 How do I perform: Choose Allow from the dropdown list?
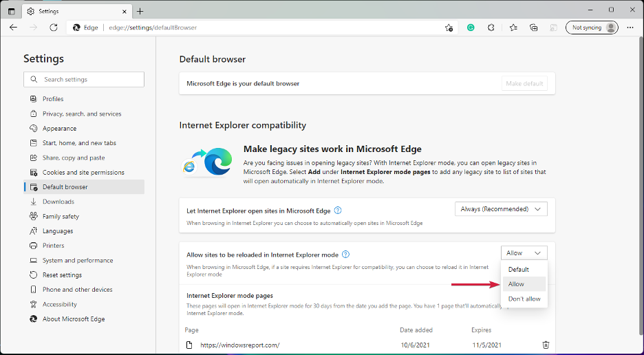tap(524, 284)
